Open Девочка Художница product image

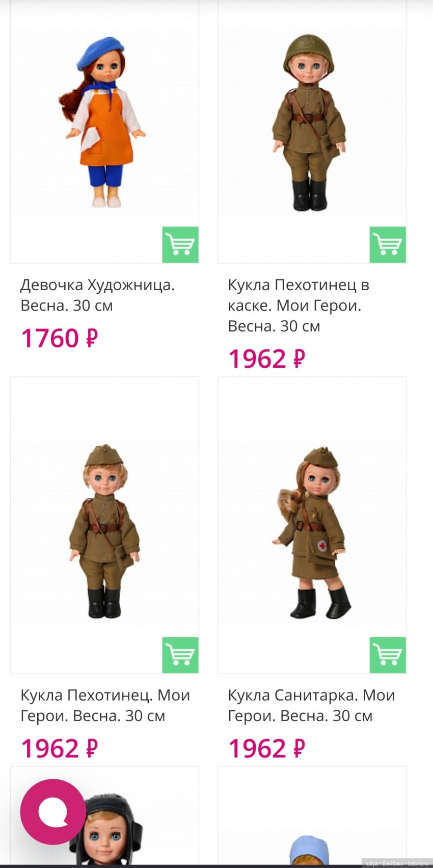(x=104, y=122)
